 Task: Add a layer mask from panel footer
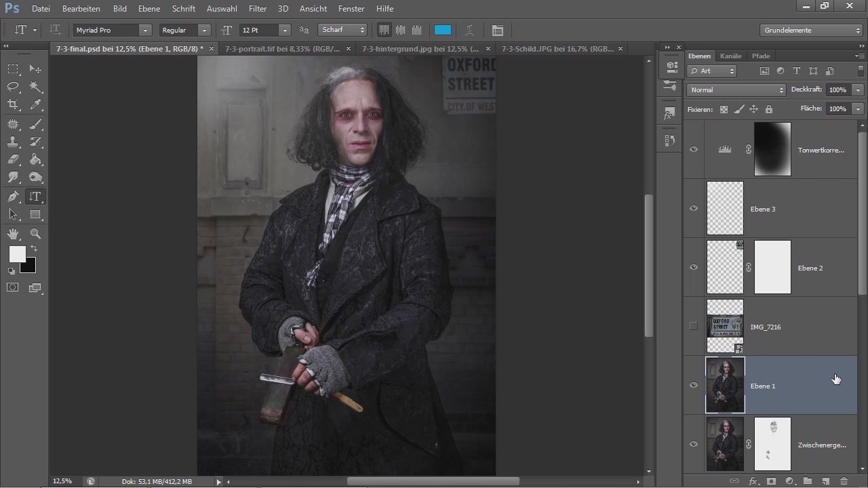click(771, 481)
